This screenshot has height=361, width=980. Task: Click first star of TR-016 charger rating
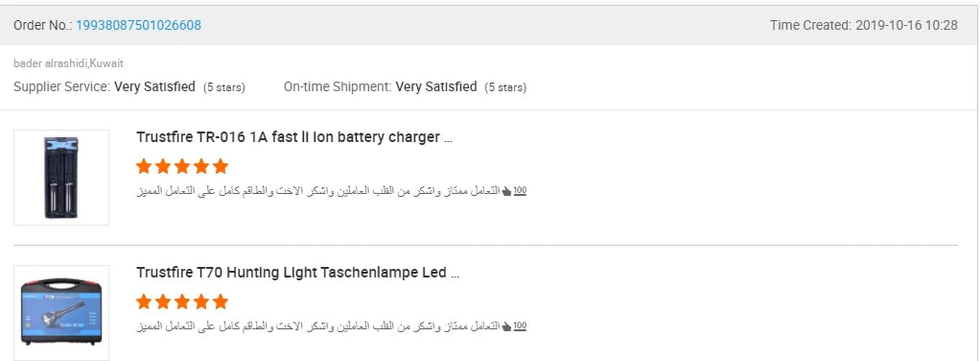coord(144,166)
